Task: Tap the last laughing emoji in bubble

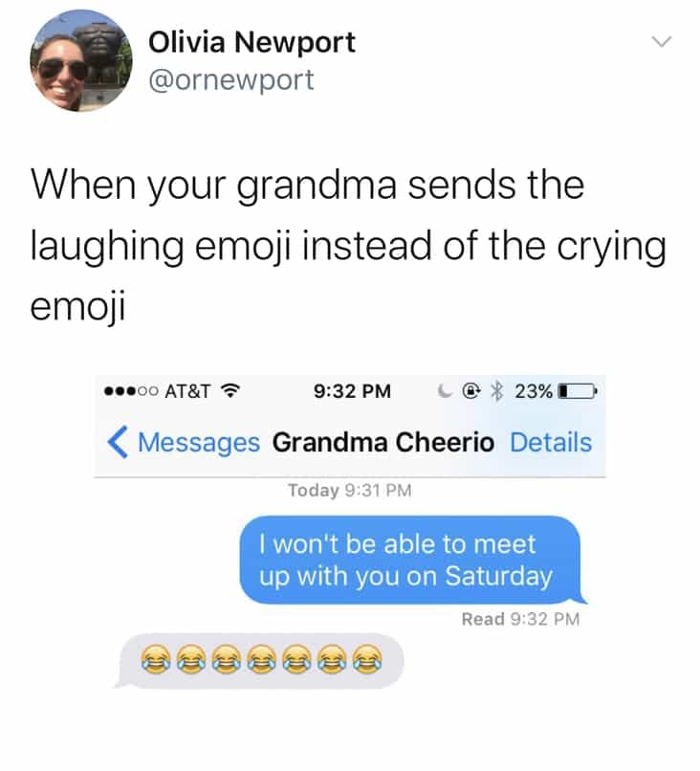Action: 368,659
